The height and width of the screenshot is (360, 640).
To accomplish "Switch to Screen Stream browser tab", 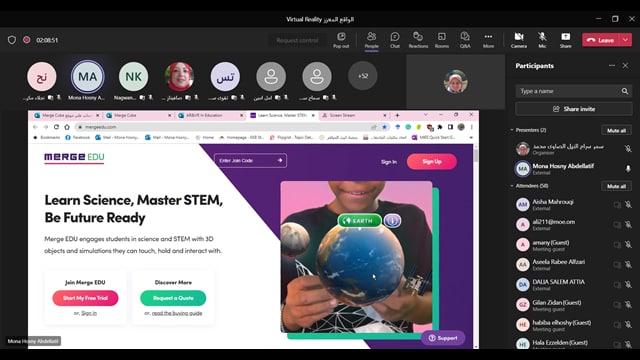I will pyautogui.click(x=353, y=116).
